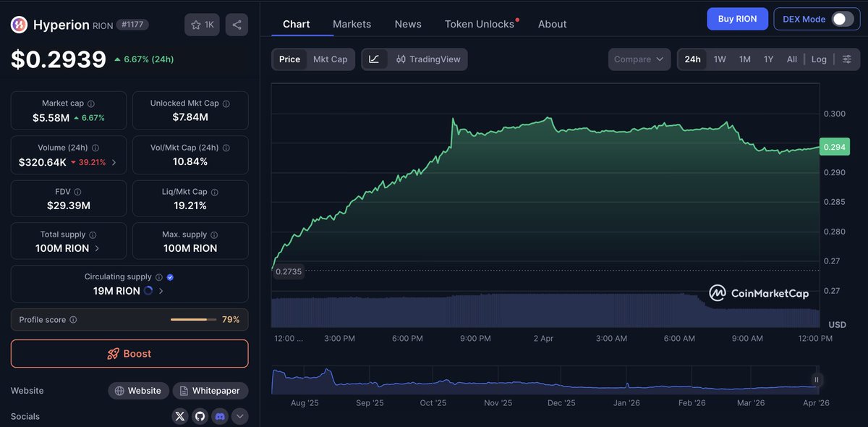Click pause handle on range navigator

click(x=816, y=379)
